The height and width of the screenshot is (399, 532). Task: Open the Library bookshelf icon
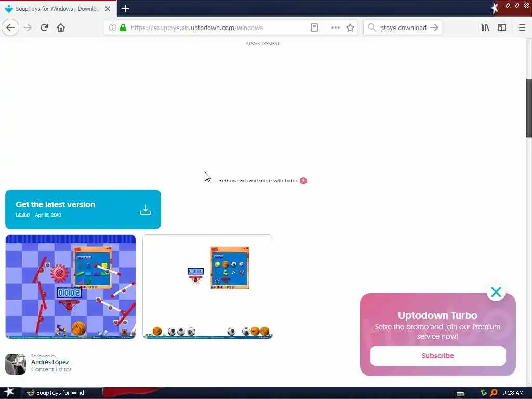pos(485,28)
